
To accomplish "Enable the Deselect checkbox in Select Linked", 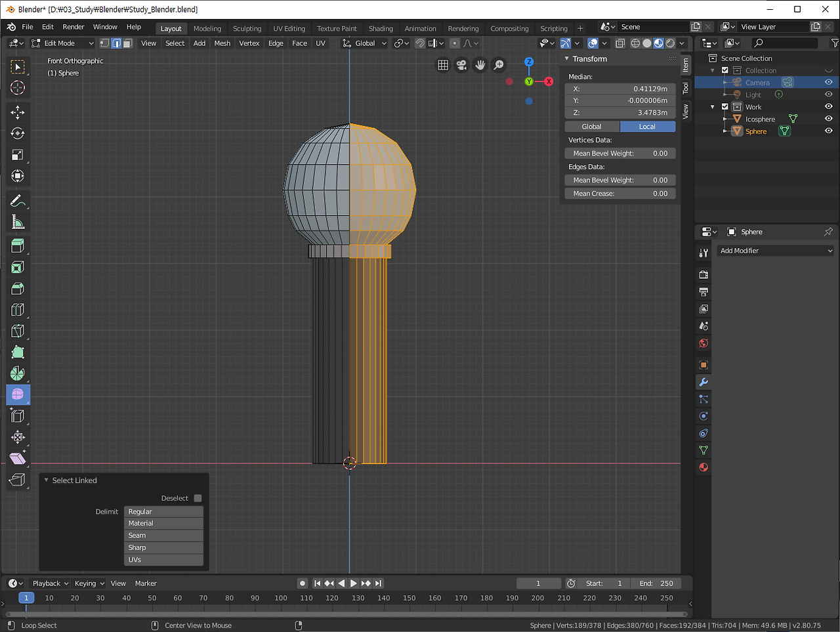I will 198,498.
